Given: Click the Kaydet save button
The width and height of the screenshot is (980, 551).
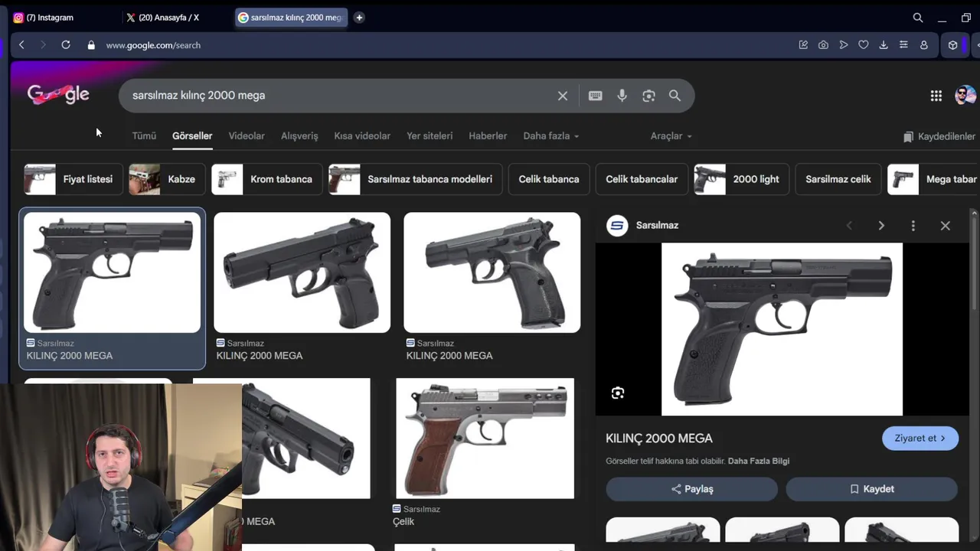Looking at the screenshot, I should point(871,489).
